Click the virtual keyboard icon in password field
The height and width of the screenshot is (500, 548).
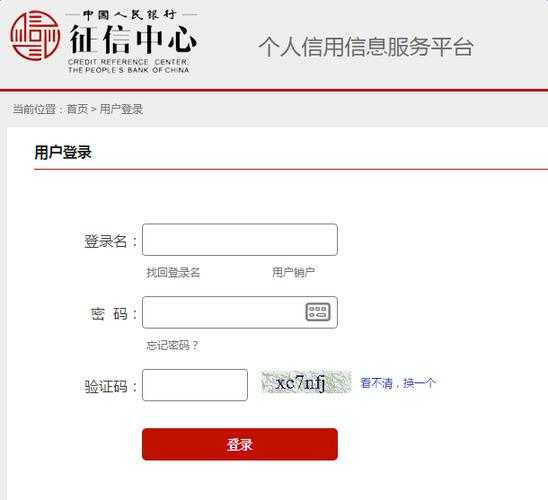[x=318, y=312]
